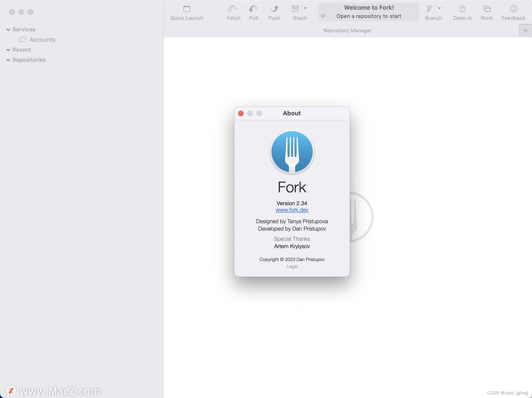The height and width of the screenshot is (398, 532).
Task: Click the Welcome to Fork banner
Action: point(369,12)
